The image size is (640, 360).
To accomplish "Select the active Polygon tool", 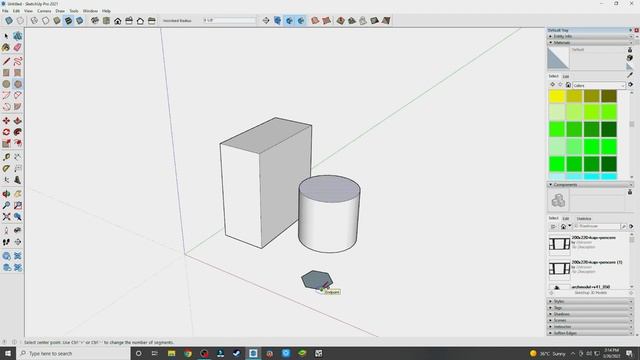I will point(18,84).
